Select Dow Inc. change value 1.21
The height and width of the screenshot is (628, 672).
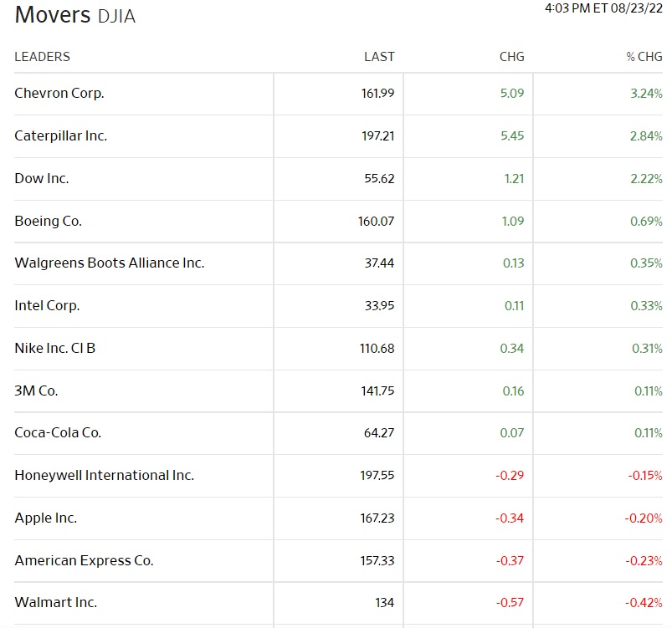tap(515, 178)
